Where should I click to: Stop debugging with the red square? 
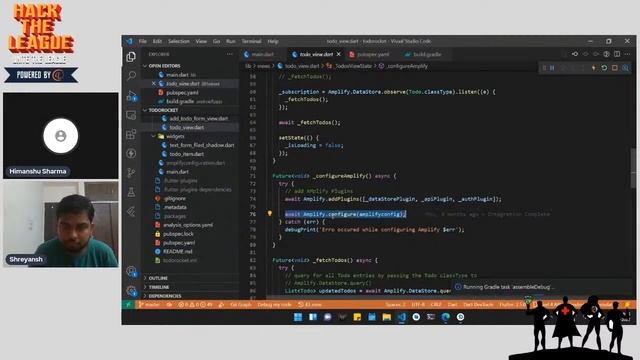tap(615, 68)
